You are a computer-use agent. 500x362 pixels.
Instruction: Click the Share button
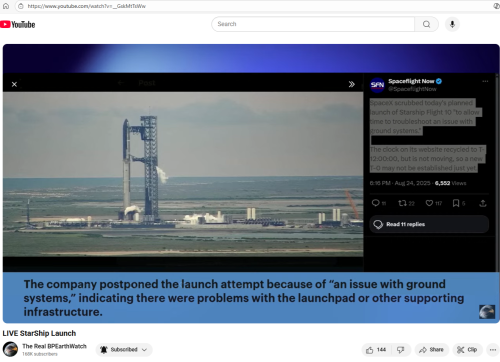point(432,350)
